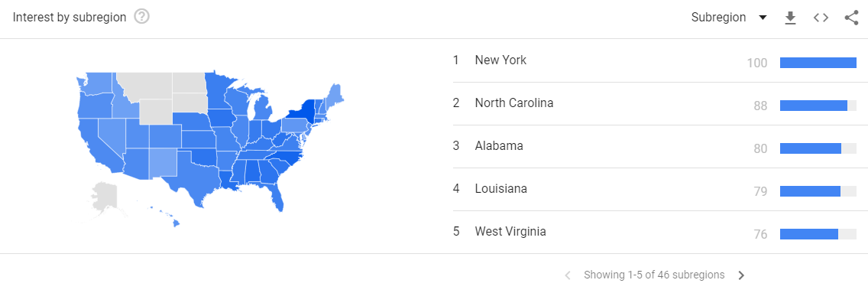The width and height of the screenshot is (868, 293).
Task: Open the Subregion dropdown
Action: pyautogui.click(x=729, y=18)
